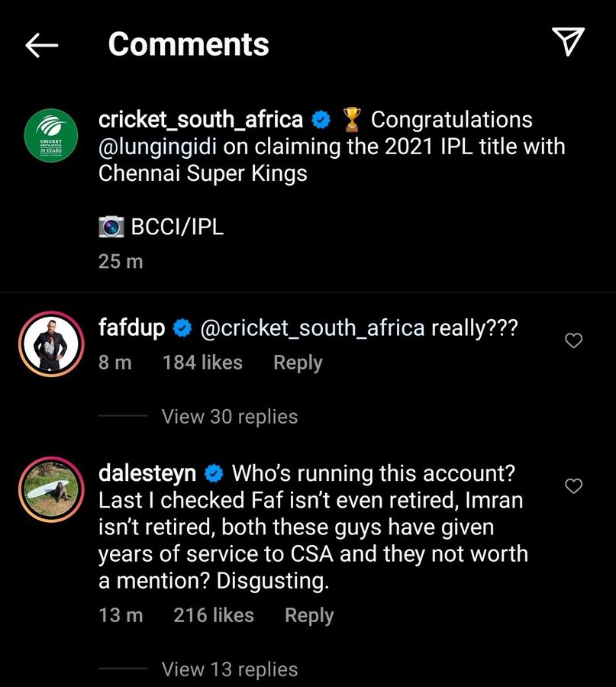Expand View 13 replies under dalesteyn
This screenshot has height=687, width=616.
[x=229, y=669]
